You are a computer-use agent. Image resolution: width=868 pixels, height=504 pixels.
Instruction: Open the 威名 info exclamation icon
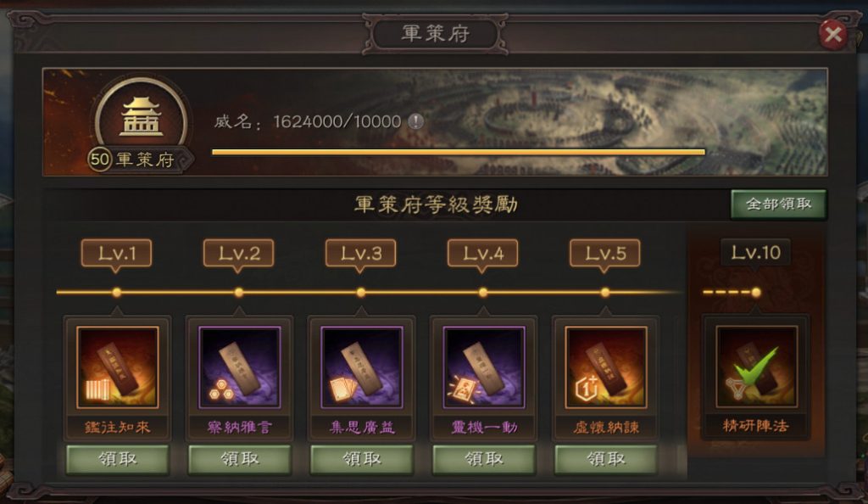pos(415,121)
